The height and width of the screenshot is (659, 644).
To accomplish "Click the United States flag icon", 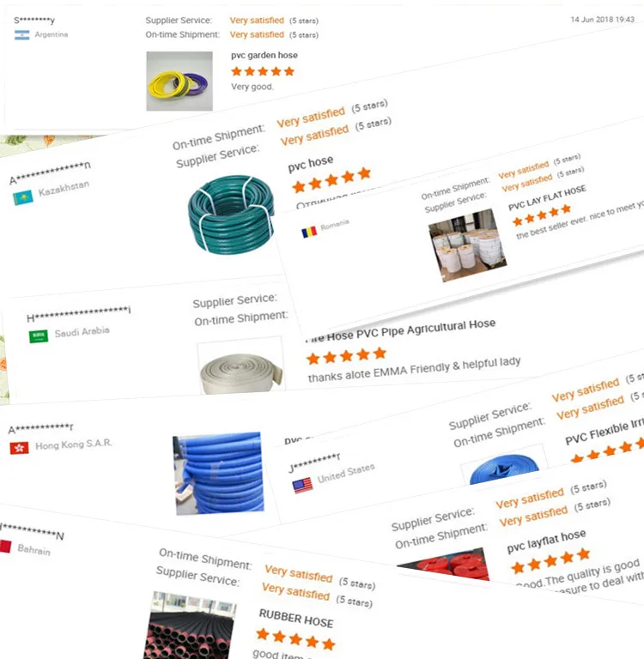I will (x=302, y=486).
